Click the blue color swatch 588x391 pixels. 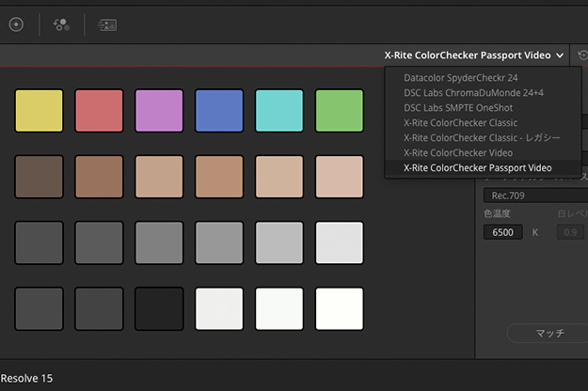[219, 111]
